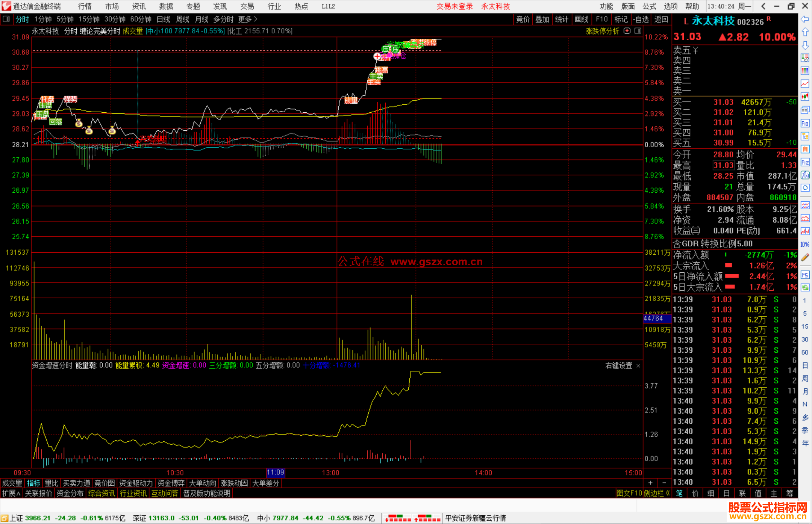Click the pencil drawing tool icon
Image resolution: width=812 pixels, height=524 pixels.
805,258
